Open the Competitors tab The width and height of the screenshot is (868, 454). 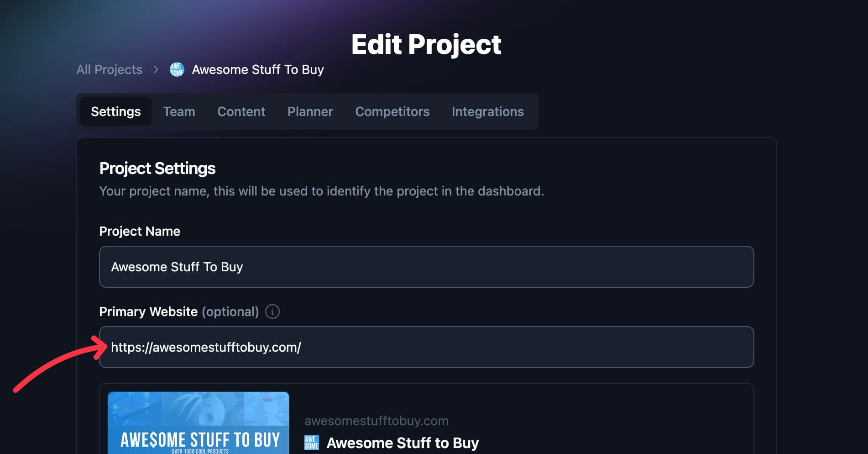(x=392, y=111)
